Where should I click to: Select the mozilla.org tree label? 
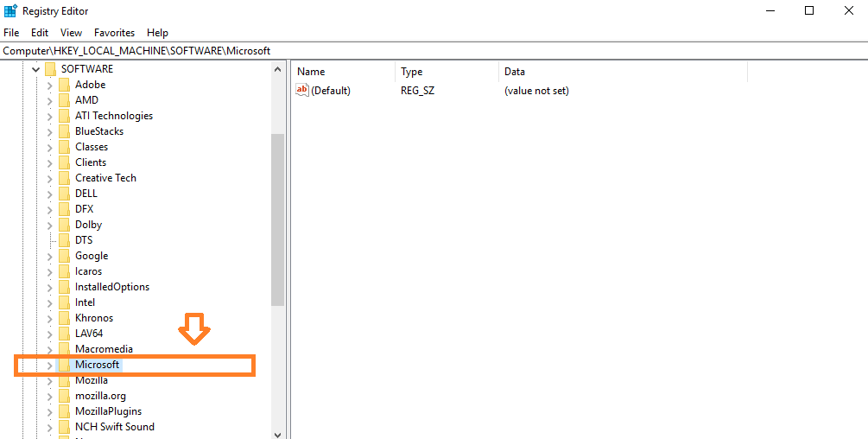pos(100,396)
